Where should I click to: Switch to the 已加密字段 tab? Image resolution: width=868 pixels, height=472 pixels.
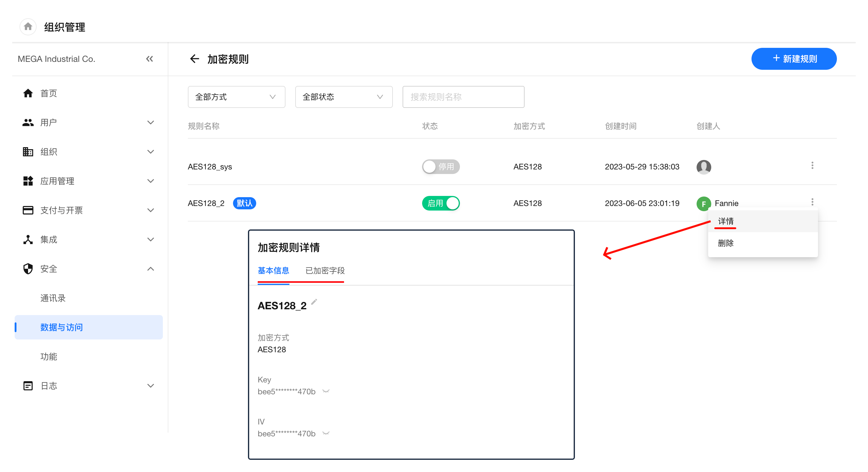(325, 270)
